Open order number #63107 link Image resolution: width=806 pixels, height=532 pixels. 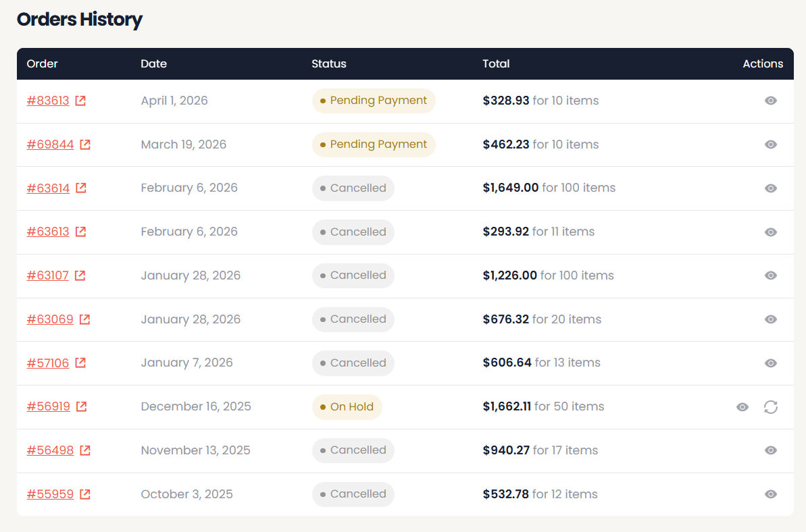click(x=48, y=275)
